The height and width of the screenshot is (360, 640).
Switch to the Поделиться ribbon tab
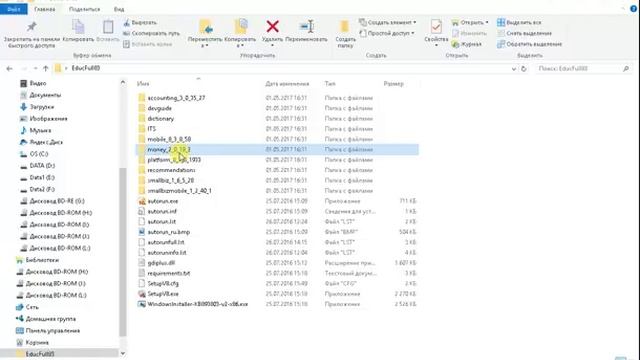pyautogui.click(x=84, y=9)
